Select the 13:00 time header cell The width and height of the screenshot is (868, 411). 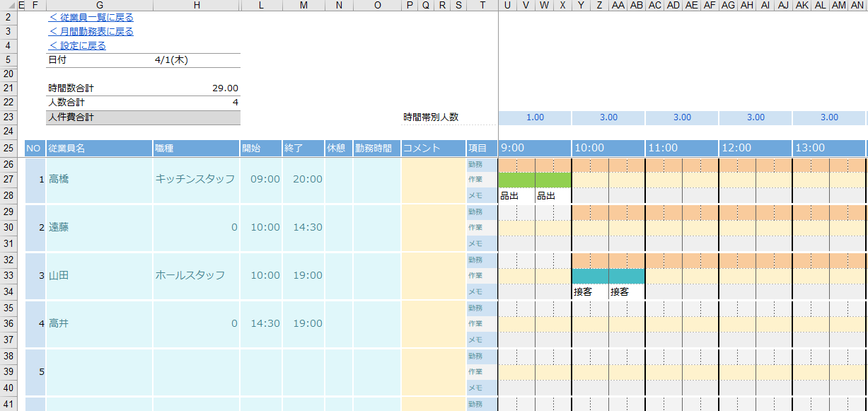point(828,148)
